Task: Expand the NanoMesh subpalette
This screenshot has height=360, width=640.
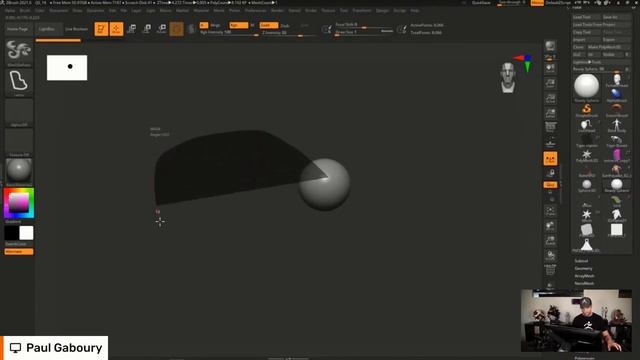Action: [x=584, y=283]
